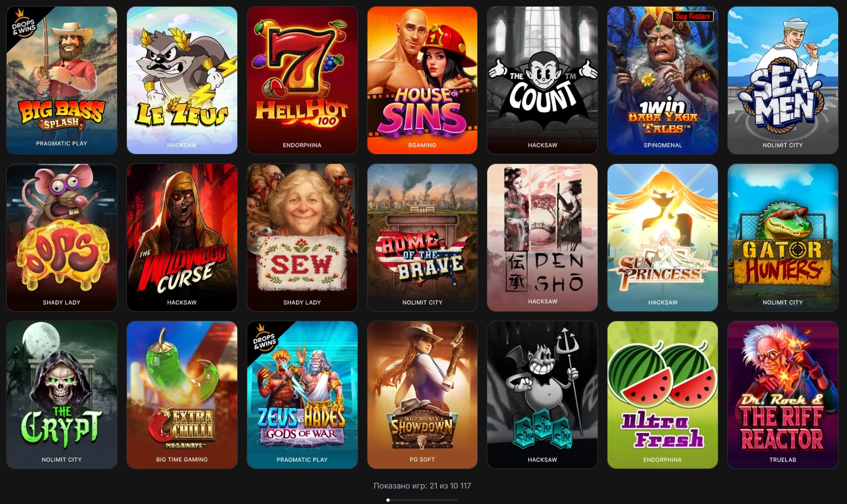Open Gator Hunters game tile
Viewport: 847px width, 504px height.
point(783,238)
